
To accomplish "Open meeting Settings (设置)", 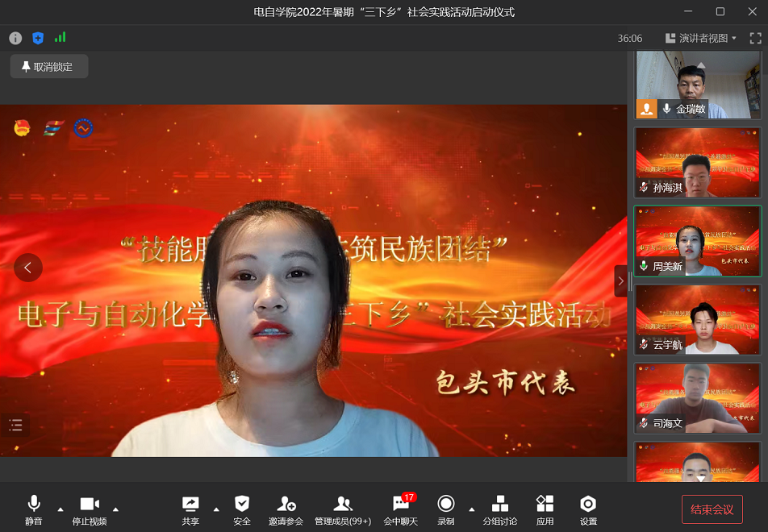I will (588, 509).
